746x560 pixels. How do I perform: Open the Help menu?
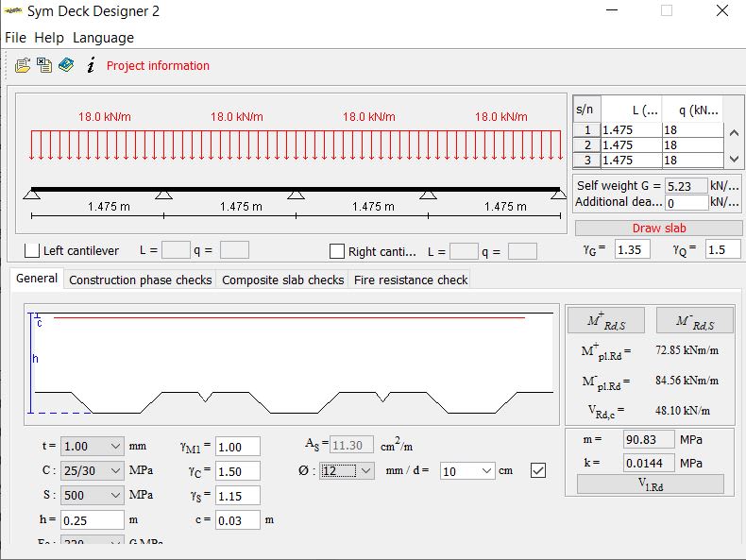(x=49, y=38)
